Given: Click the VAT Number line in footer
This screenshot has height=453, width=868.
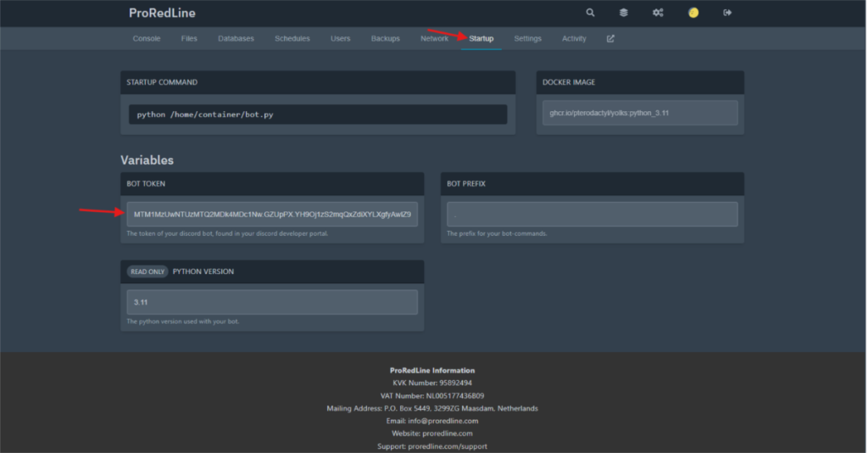Looking at the screenshot, I should click(x=432, y=395).
